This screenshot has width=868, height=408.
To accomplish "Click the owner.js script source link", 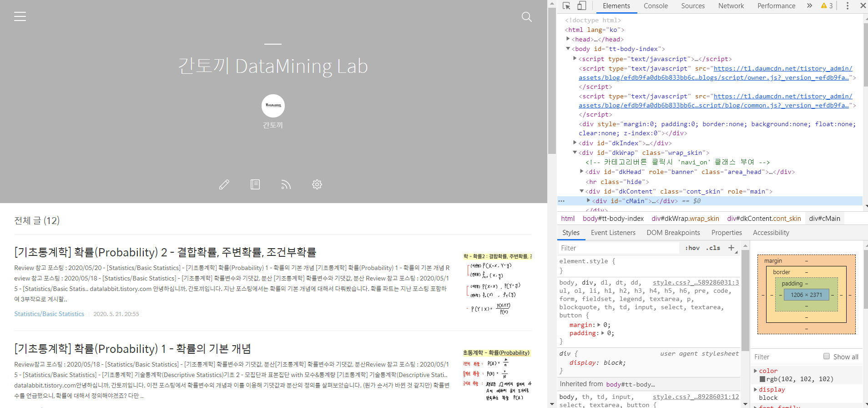I will 715,73.
